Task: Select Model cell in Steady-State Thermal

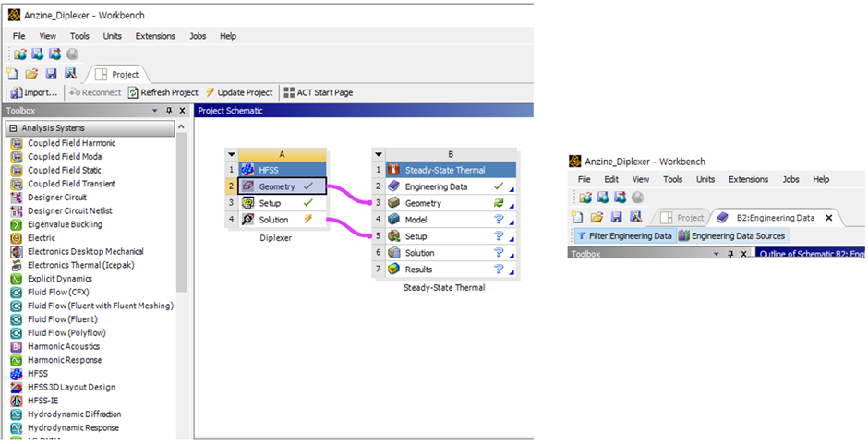Action: (x=451, y=220)
